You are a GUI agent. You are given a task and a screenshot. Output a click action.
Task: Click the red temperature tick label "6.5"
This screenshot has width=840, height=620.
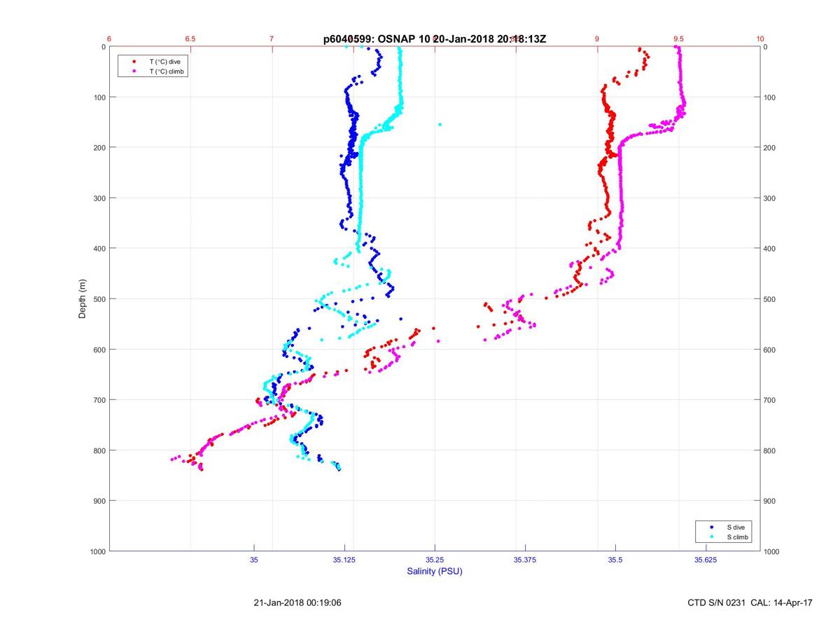[x=190, y=39]
